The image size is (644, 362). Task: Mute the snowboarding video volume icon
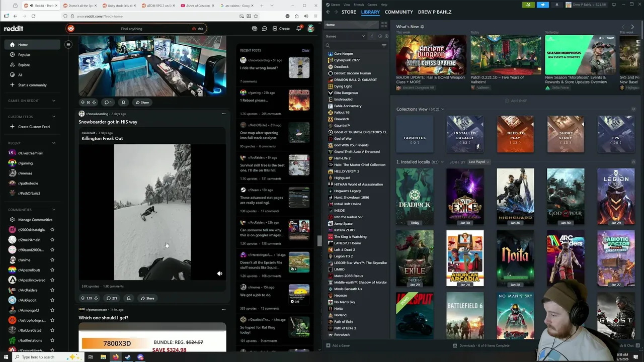tap(219, 274)
